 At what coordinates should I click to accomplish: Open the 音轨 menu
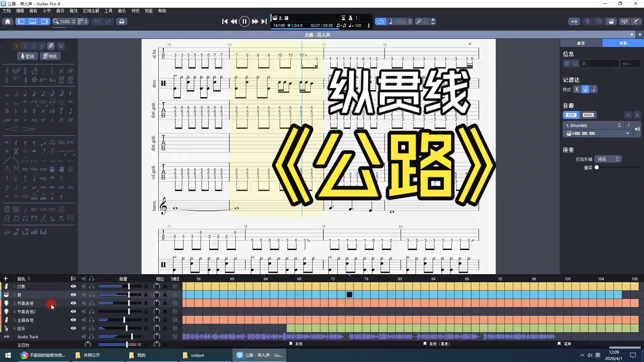tap(34, 11)
